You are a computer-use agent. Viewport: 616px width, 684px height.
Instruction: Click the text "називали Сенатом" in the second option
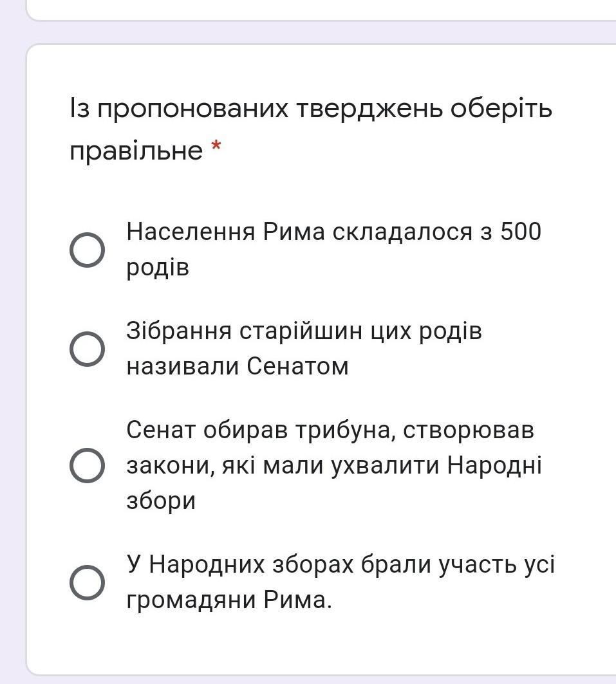coord(237,367)
